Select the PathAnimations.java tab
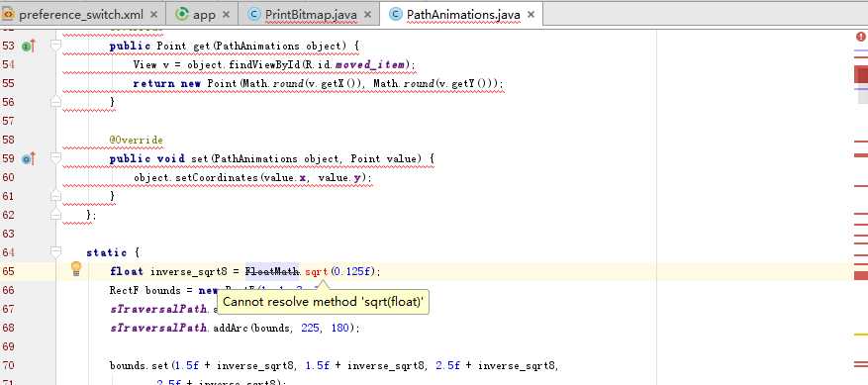The width and height of the screenshot is (868, 385). pyautogui.click(x=463, y=15)
